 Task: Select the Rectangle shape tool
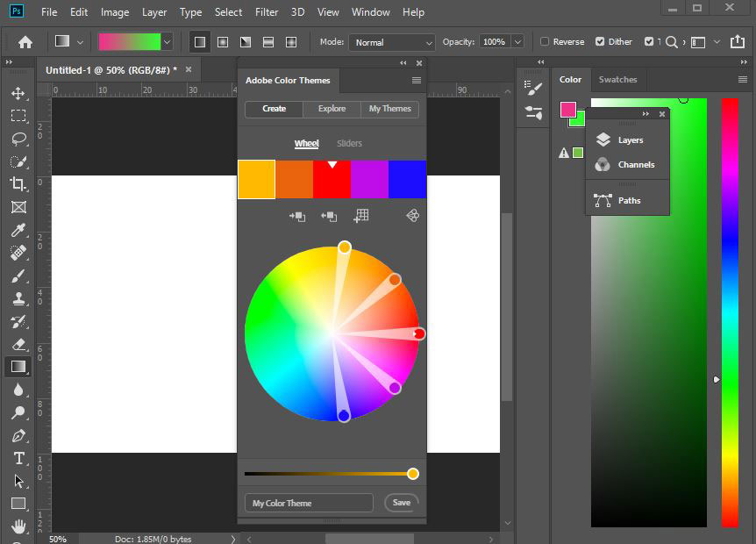coord(18,504)
